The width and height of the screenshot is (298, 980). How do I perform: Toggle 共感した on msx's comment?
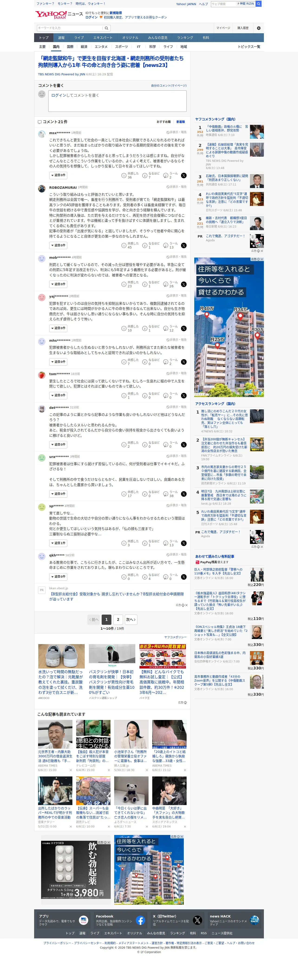click(x=130, y=175)
